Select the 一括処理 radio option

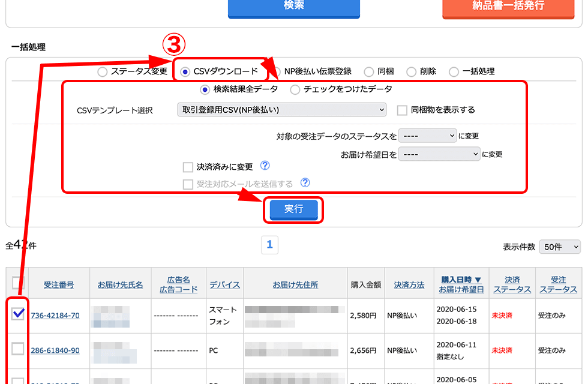point(454,71)
